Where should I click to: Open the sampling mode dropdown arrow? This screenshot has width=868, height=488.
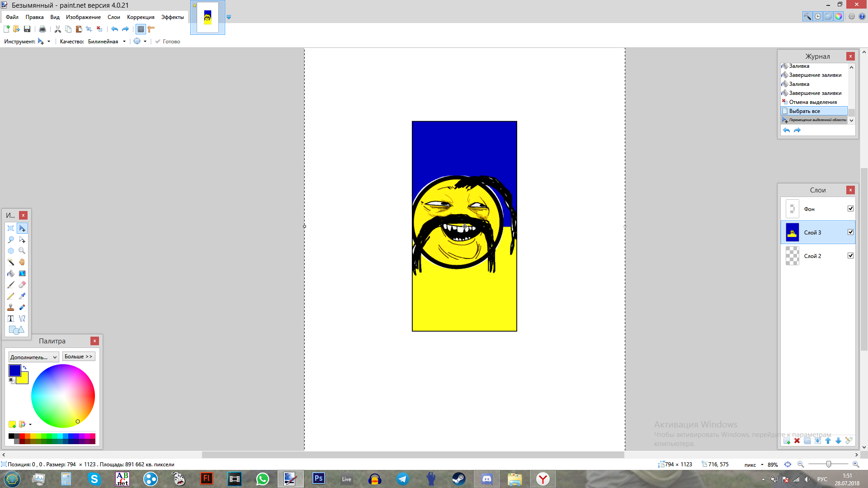tap(145, 42)
